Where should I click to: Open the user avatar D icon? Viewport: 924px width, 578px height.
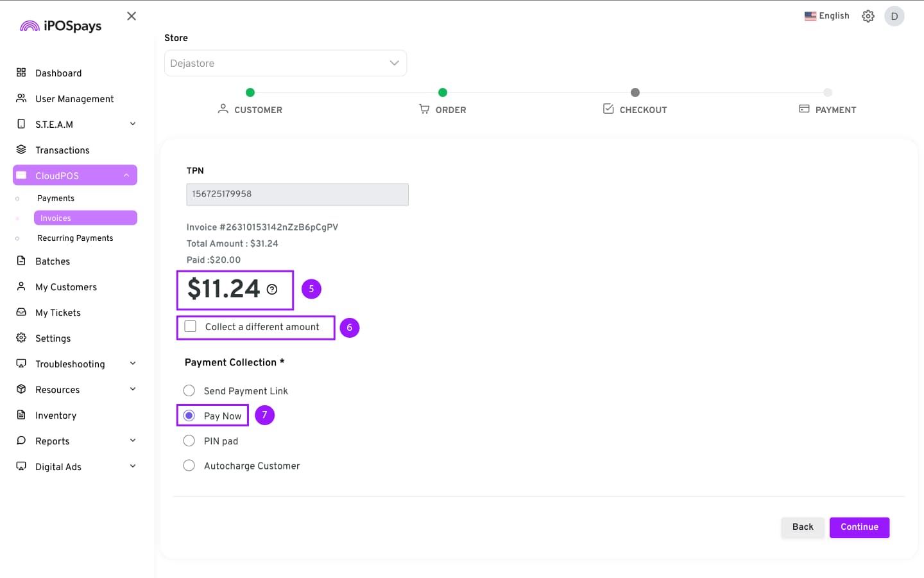[894, 16]
